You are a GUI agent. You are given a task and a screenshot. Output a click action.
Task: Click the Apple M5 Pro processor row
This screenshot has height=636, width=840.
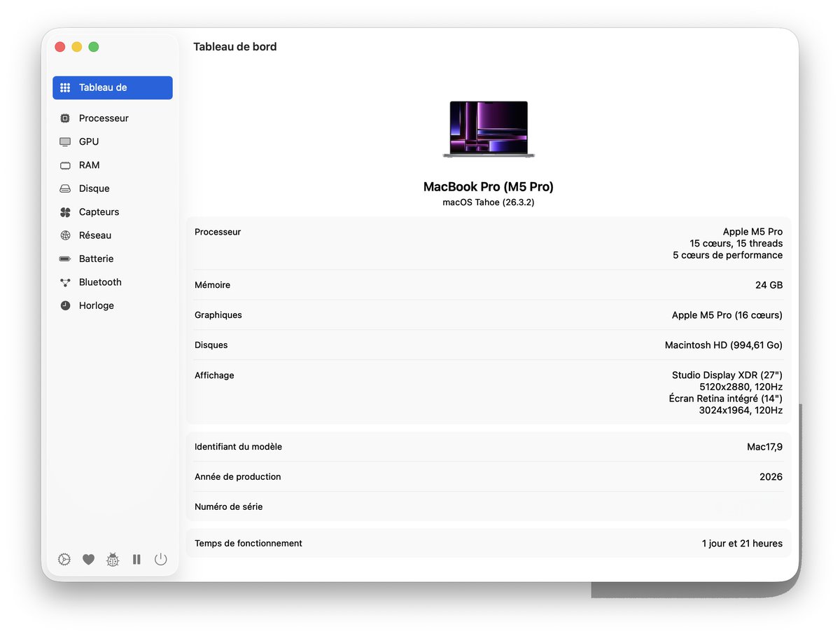tap(488, 244)
